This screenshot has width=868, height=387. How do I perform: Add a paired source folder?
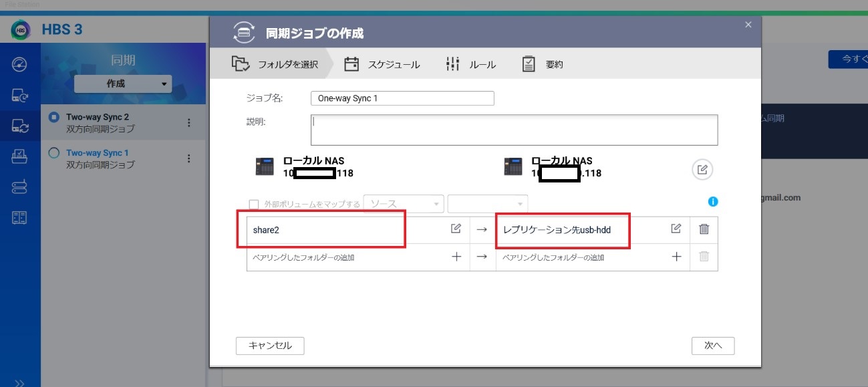(x=456, y=257)
